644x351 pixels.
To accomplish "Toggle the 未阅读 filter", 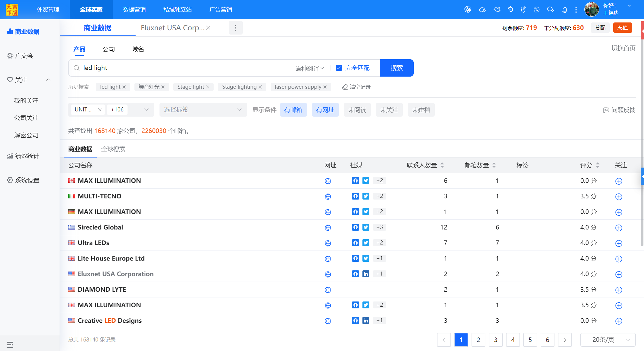I will click(x=357, y=110).
